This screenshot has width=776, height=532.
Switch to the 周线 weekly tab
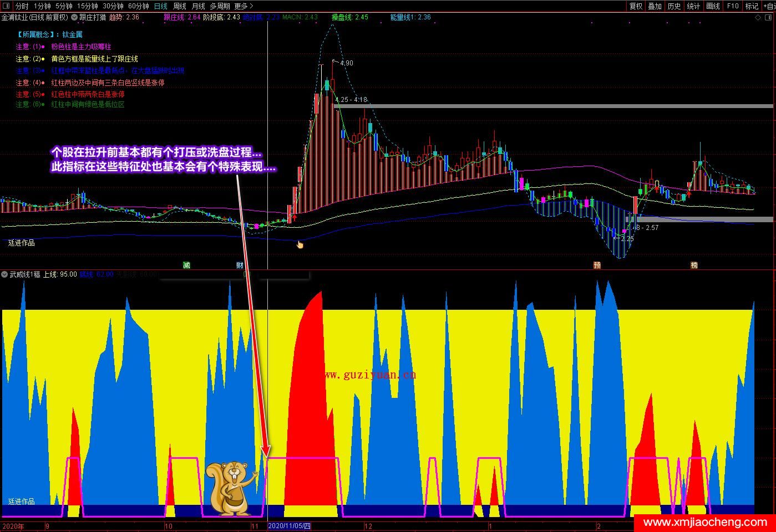coord(180,6)
